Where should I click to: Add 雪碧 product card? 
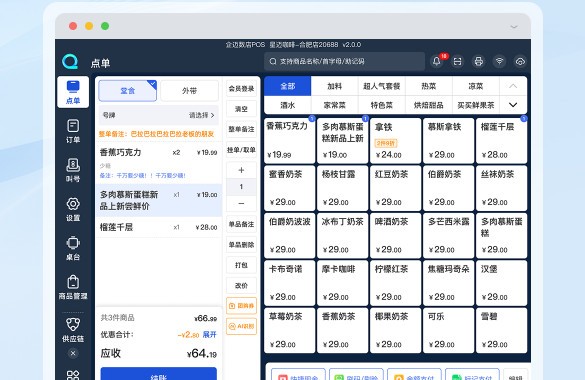click(x=501, y=330)
